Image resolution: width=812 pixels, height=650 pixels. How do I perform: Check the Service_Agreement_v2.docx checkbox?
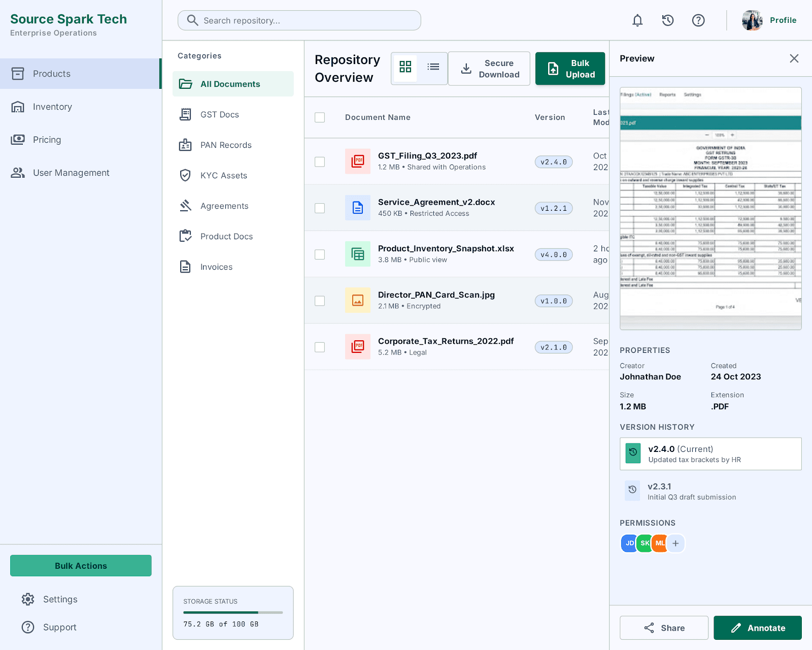(x=320, y=208)
